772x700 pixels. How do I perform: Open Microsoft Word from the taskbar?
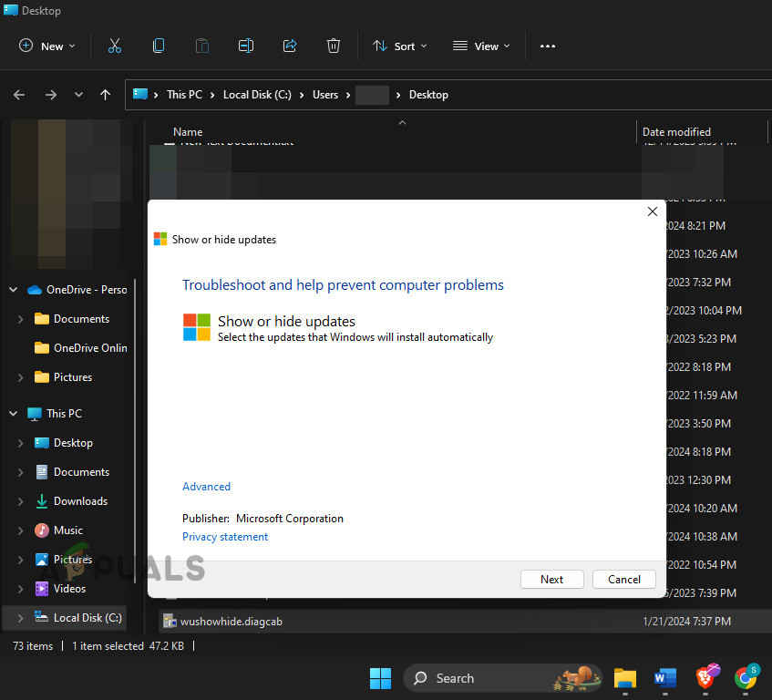[x=664, y=678]
